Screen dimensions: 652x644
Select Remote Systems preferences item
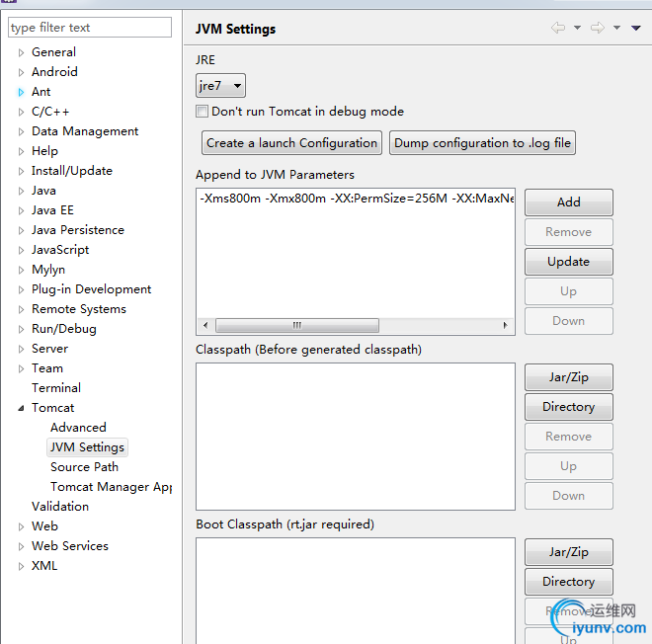79,309
